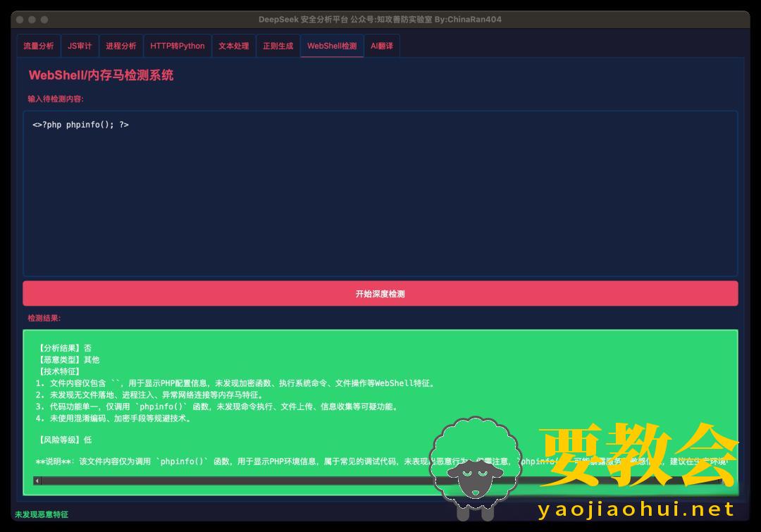Viewport: 761px width, 532px height.
Task: Click the horizontal scrollbar left arrow
Action: 37,481
